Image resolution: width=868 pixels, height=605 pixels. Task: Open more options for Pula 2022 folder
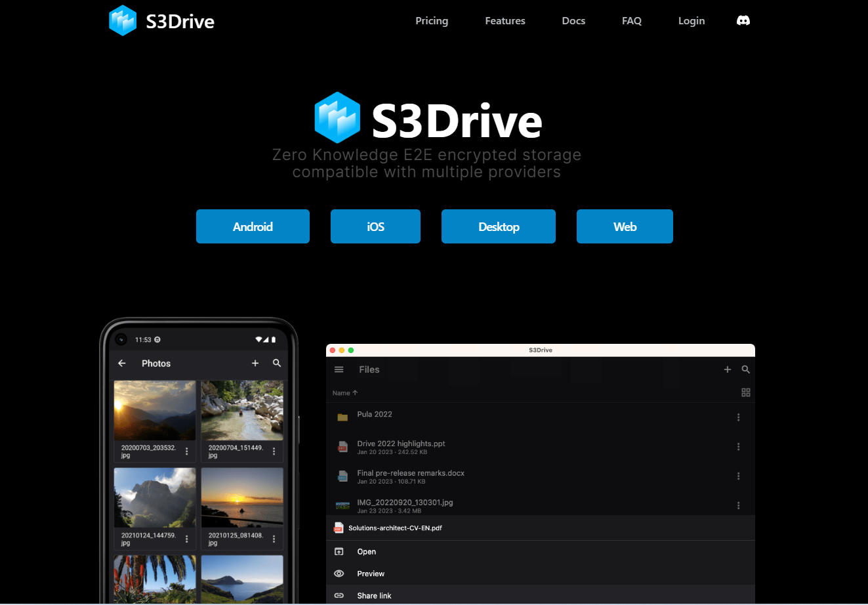pyautogui.click(x=739, y=417)
